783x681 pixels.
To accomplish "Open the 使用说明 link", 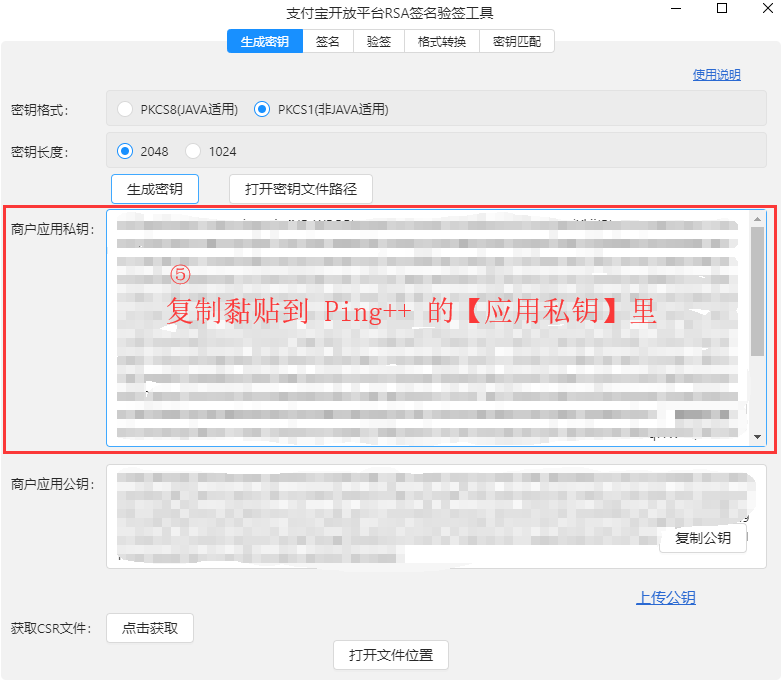I will pyautogui.click(x=716, y=75).
